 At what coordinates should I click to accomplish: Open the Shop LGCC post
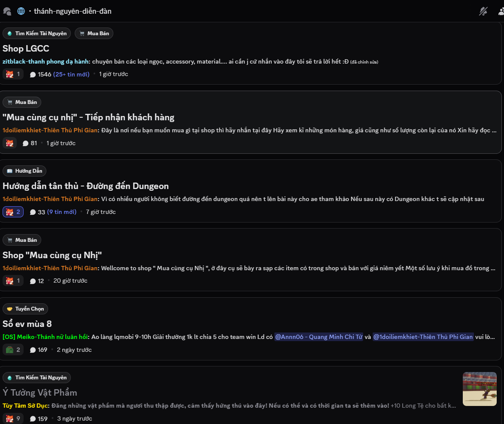coord(26,49)
